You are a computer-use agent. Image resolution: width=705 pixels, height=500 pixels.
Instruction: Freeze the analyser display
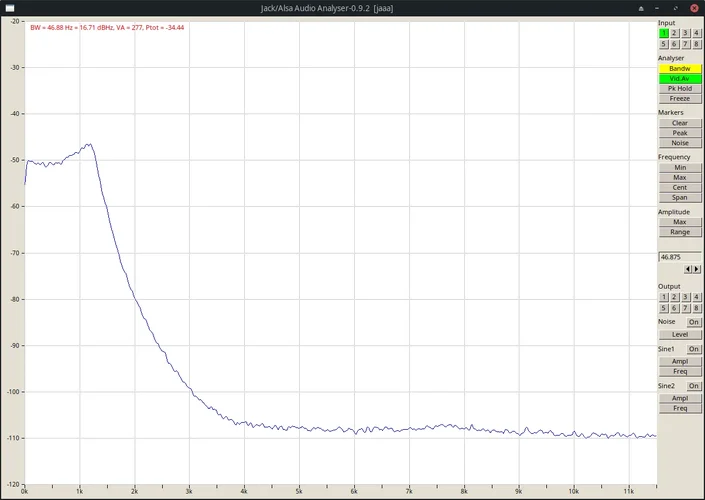(x=680, y=98)
